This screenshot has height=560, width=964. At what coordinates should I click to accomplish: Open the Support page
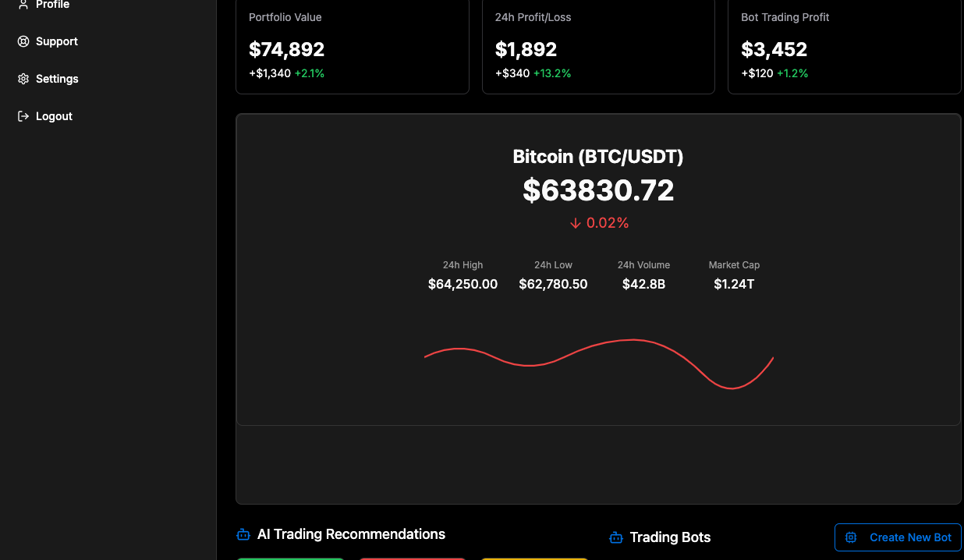48,41
